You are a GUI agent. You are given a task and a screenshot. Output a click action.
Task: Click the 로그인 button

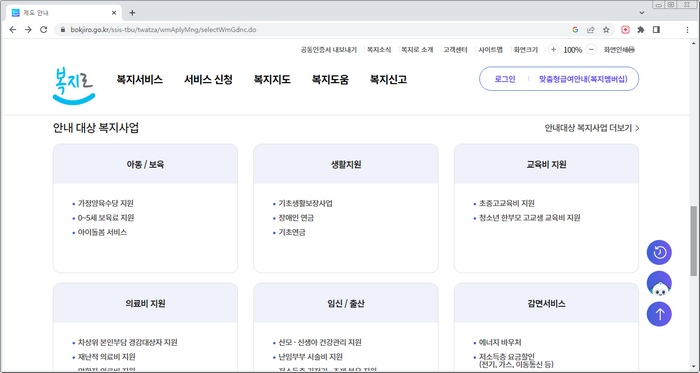coord(505,79)
